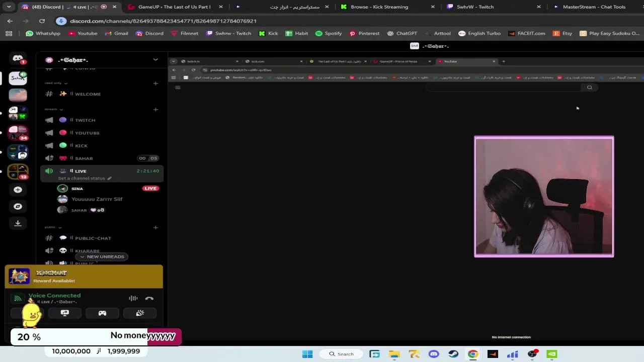The width and height of the screenshot is (644, 362).
Task: Open the .•Sahar•. server dropdown menu
Action: click(x=155, y=59)
